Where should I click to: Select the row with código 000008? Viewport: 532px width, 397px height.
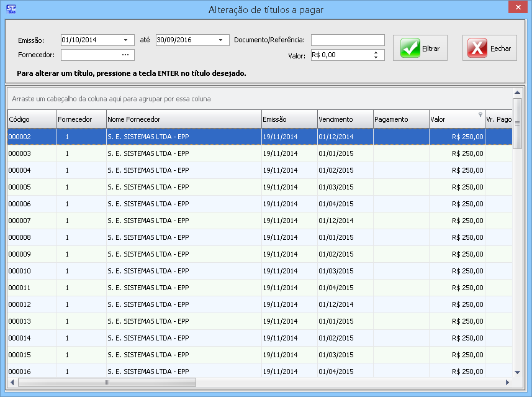124,237
